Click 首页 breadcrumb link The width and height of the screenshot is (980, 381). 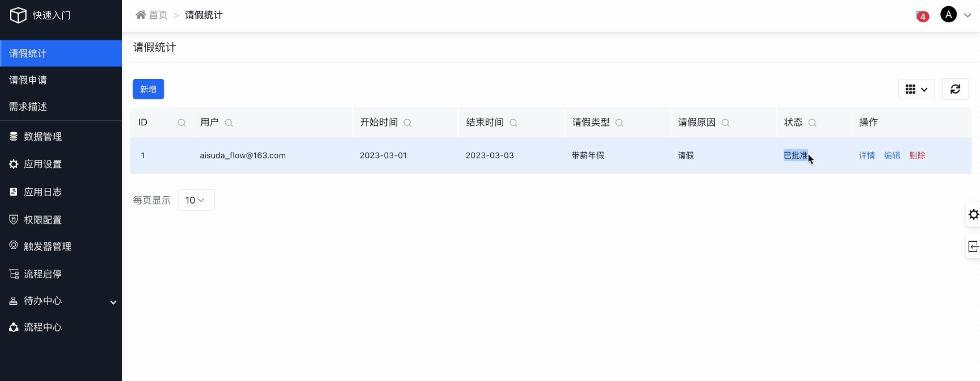click(158, 15)
